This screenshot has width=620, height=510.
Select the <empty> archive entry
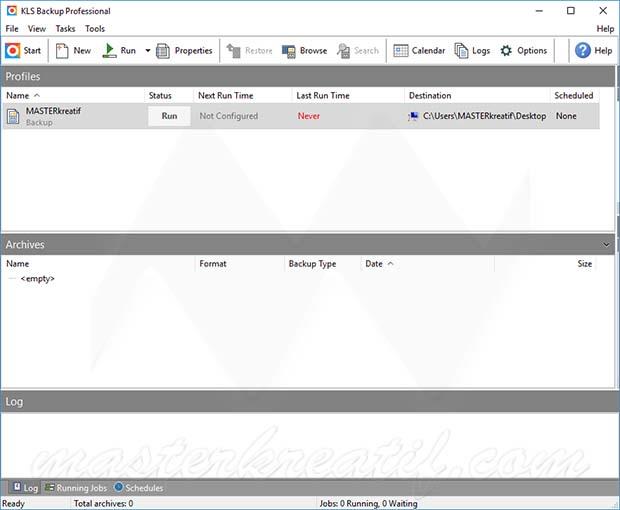(38, 279)
